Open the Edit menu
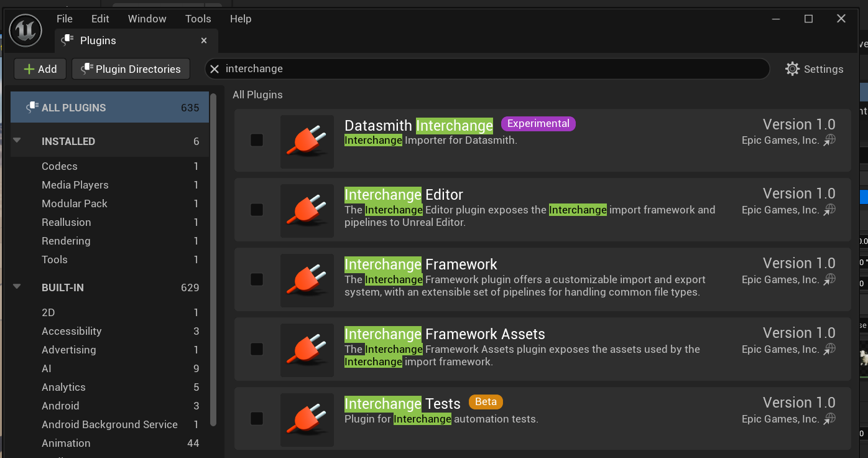 click(x=100, y=19)
